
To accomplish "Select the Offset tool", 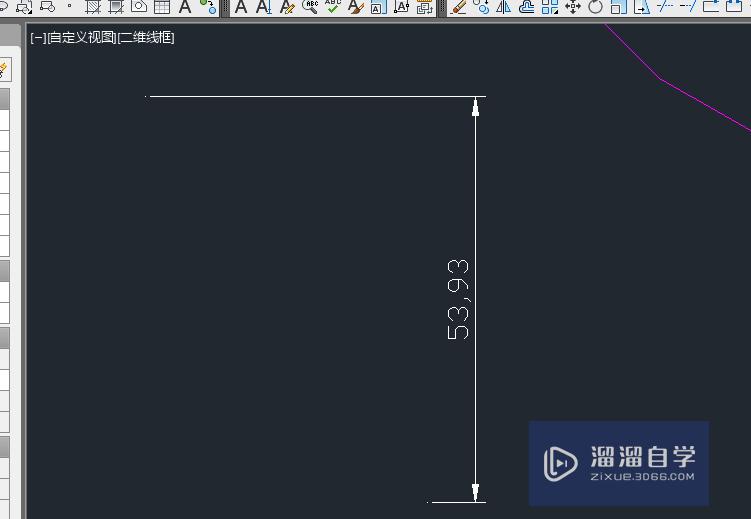I will pos(527,7).
